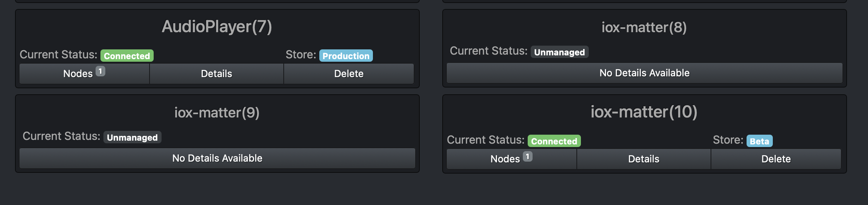Click the Connected status badge on iox-matter(10)

[x=554, y=141]
